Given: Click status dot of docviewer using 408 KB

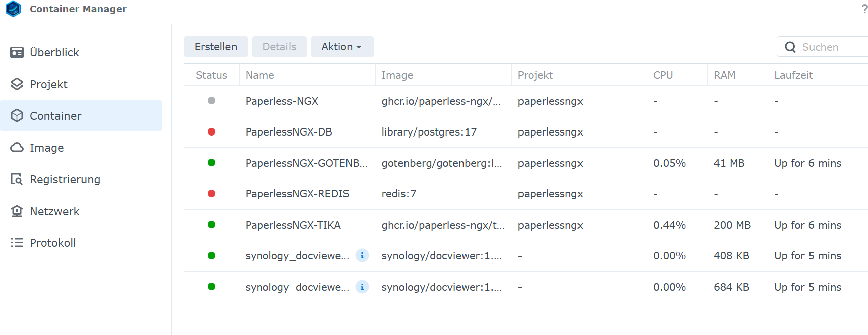Looking at the screenshot, I should coord(212,256).
